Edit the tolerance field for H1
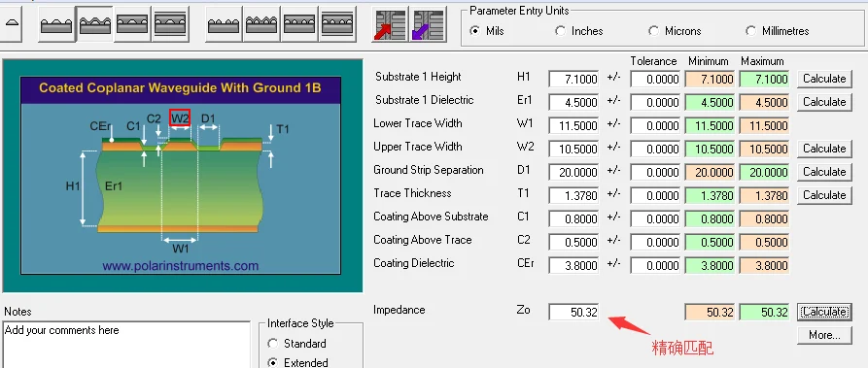This screenshot has height=368, width=868. click(x=655, y=79)
